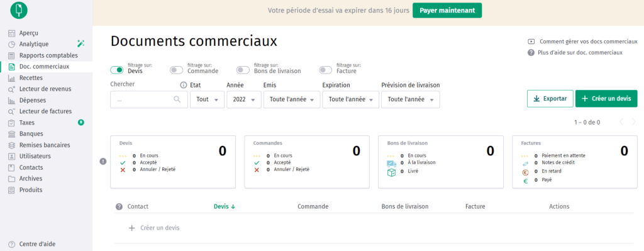Click the help icon for doc. commerciaux
This screenshot has height=251, width=644.
[x=531, y=53]
